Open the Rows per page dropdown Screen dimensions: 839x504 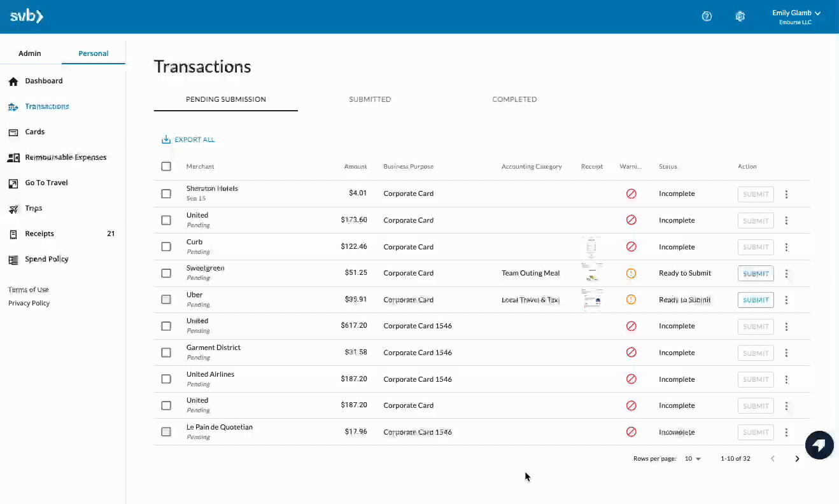(693, 459)
